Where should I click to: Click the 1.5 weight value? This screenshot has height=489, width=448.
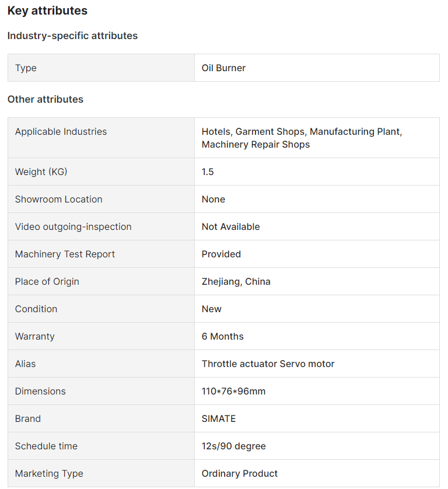208,172
